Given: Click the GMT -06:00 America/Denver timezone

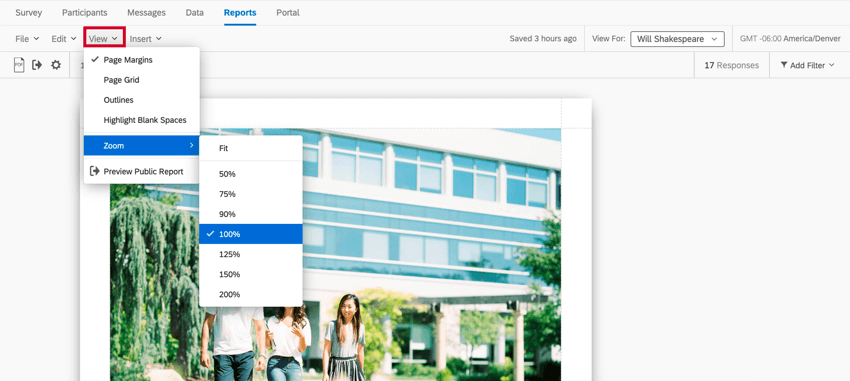Looking at the screenshot, I should [790, 39].
